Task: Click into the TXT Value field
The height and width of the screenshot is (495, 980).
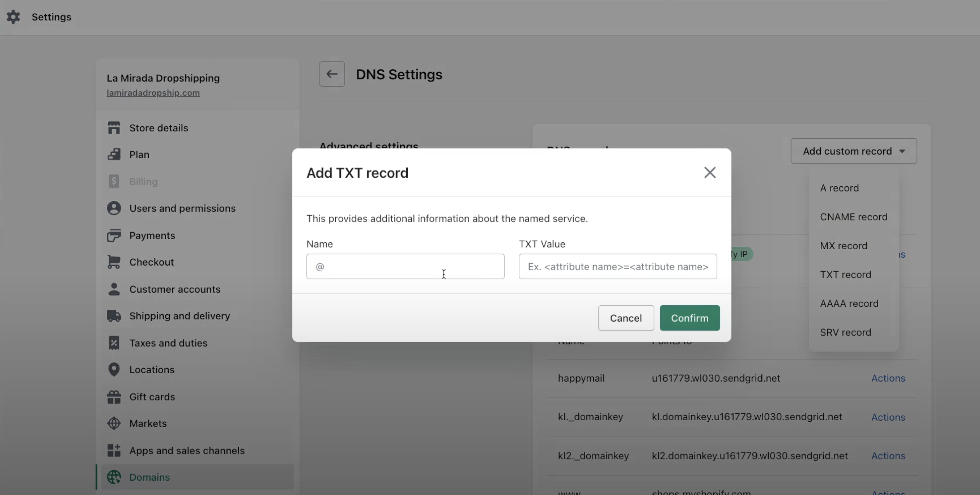Action: point(618,267)
